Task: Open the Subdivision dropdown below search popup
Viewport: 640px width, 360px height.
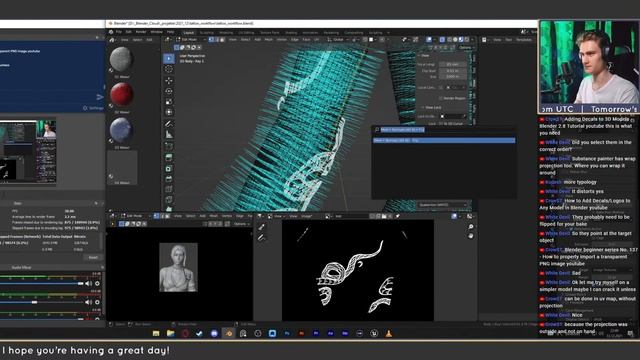Action: (442, 205)
